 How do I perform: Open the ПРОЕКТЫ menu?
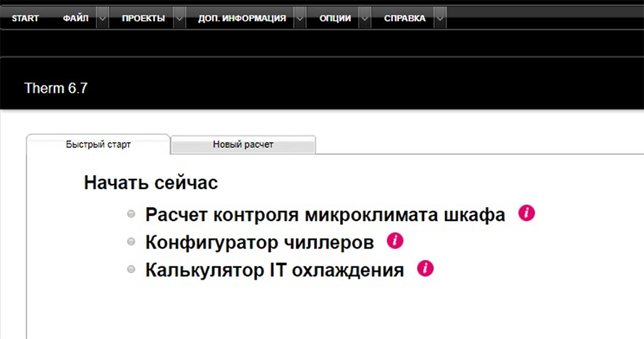[143, 19]
